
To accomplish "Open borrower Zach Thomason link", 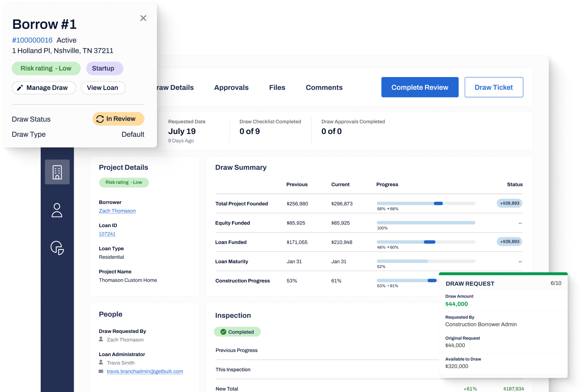I will coord(117,211).
